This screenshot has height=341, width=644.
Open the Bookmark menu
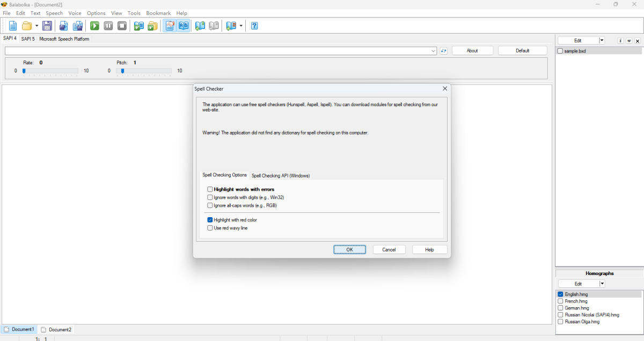(x=158, y=13)
